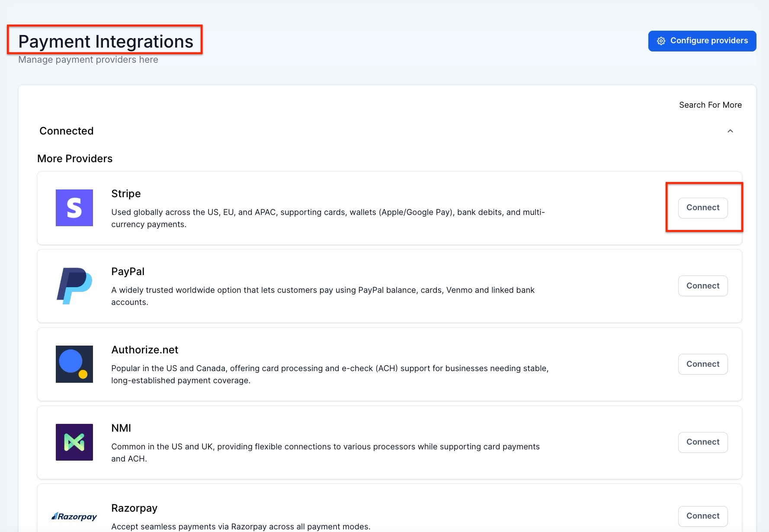Connect the Razorpay provider
This screenshot has width=769, height=532.
(x=703, y=516)
